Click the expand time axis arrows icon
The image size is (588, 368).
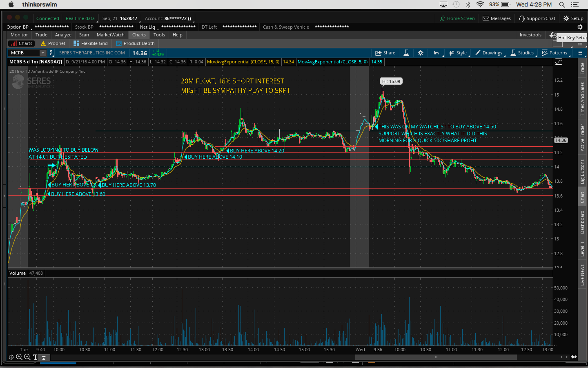point(574,357)
